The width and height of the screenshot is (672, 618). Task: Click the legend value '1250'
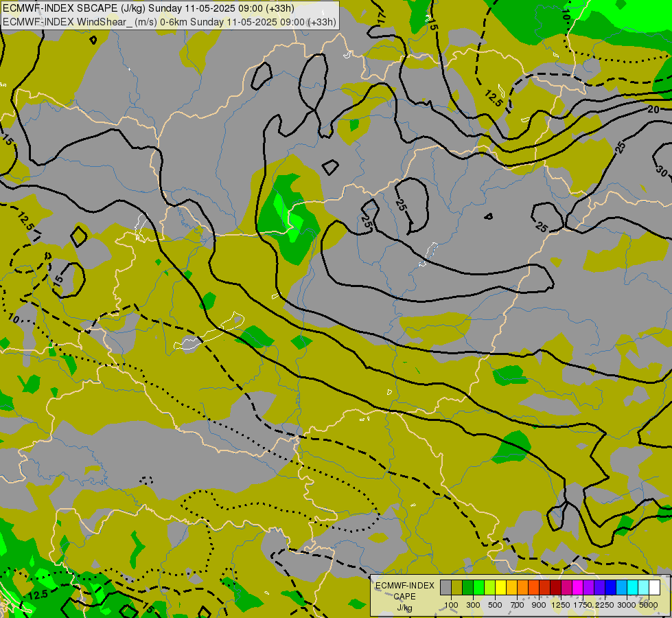[561, 605]
